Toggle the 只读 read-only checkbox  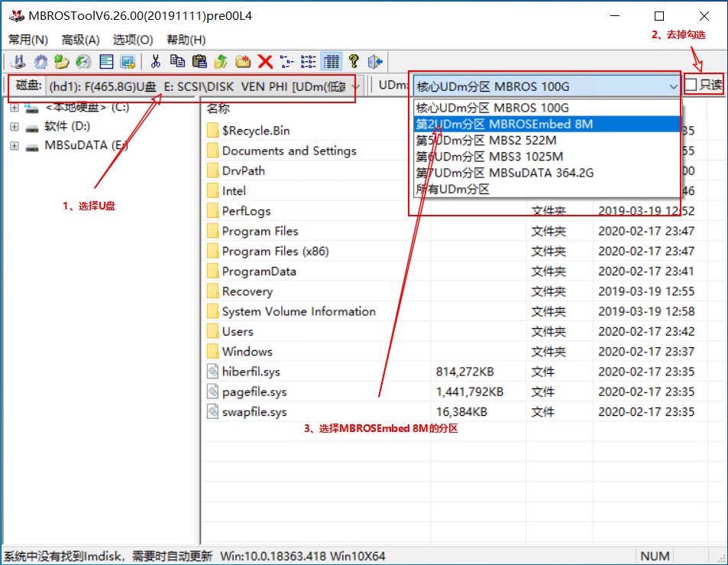tap(691, 86)
